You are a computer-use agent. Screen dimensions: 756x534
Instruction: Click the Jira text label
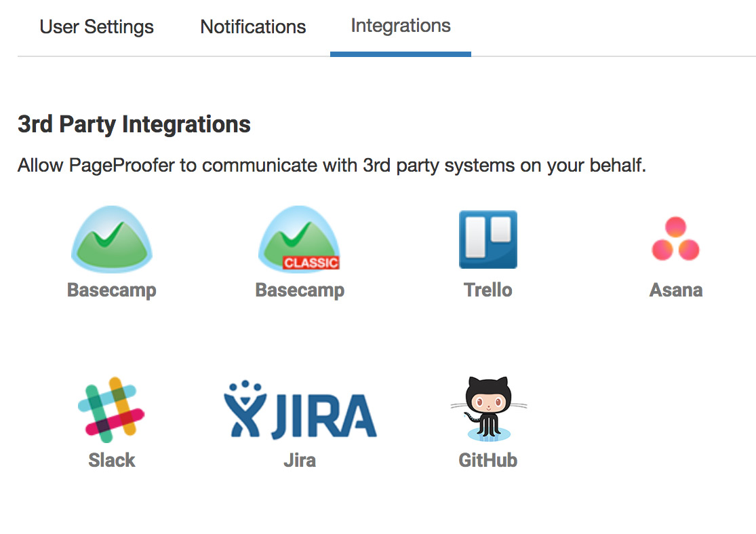[300, 460]
